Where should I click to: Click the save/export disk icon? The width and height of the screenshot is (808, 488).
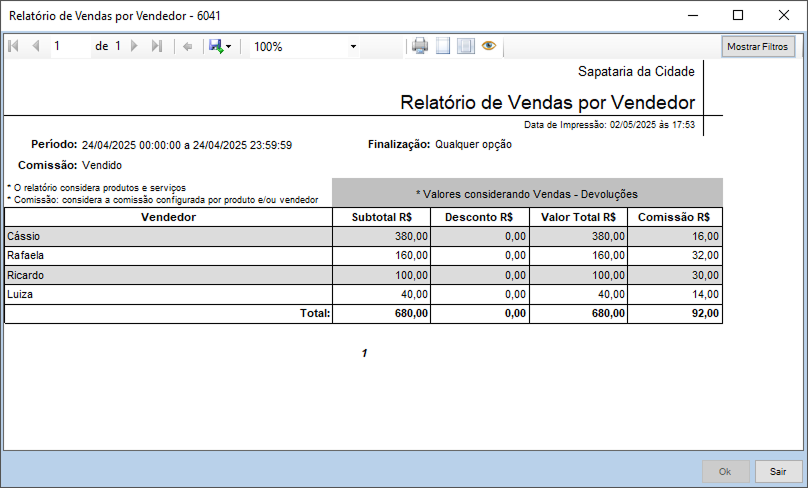(215, 46)
